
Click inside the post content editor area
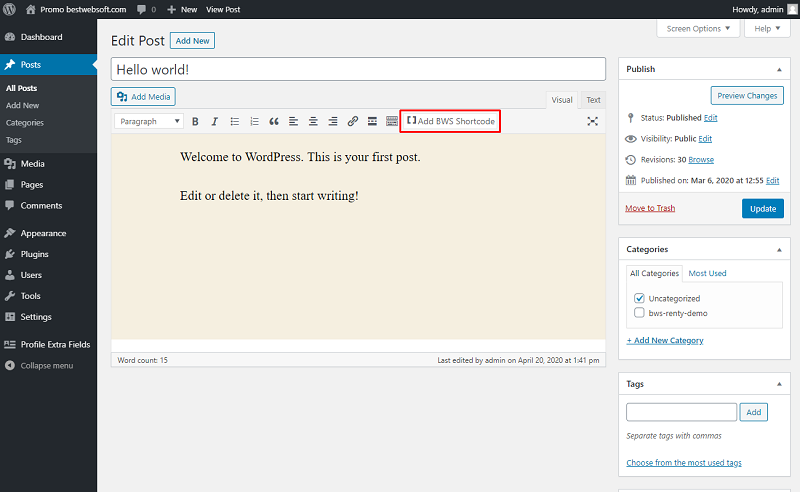358,236
